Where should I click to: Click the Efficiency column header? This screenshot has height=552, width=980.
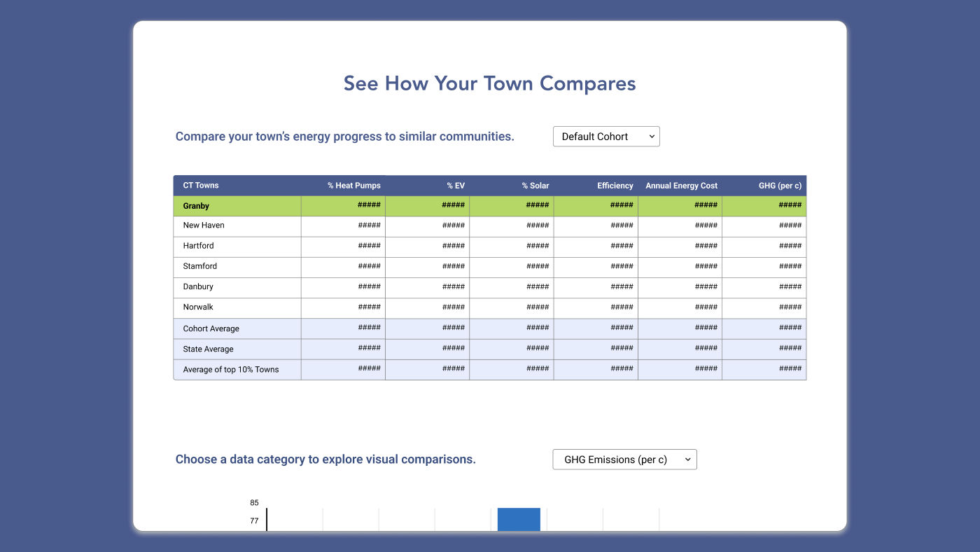(x=615, y=186)
